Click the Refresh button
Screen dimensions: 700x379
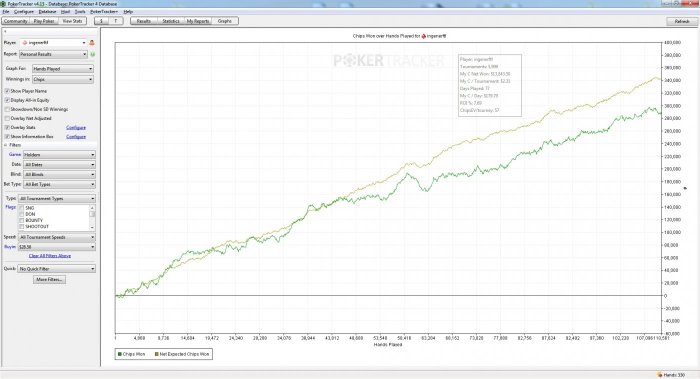682,21
